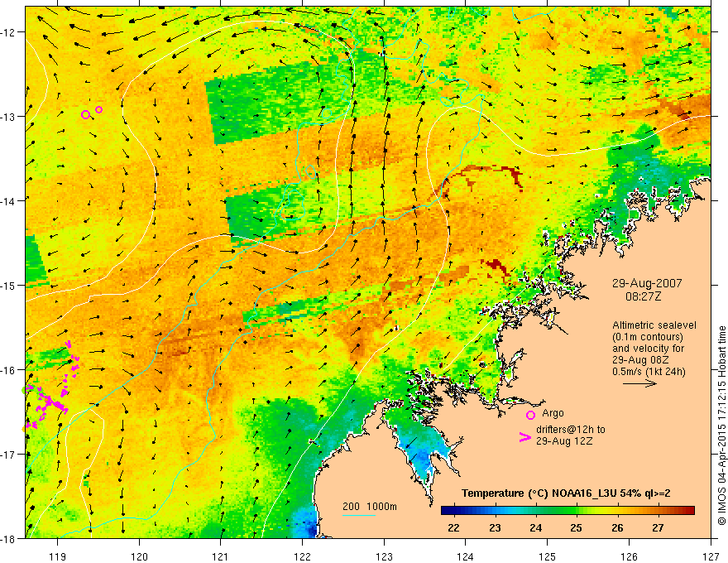Click the "0.5m/s (1kt 24h)" scale text
This screenshot has height=563, width=728.
(x=649, y=372)
